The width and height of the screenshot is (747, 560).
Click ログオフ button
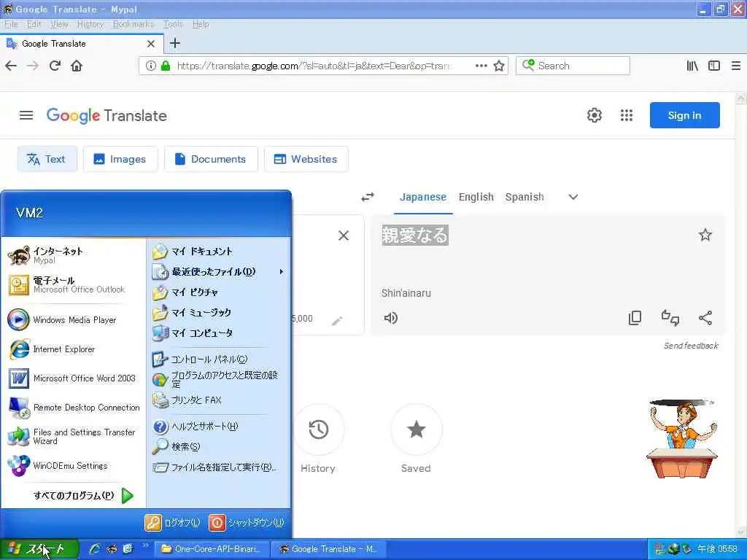click(x=172, y=523)
